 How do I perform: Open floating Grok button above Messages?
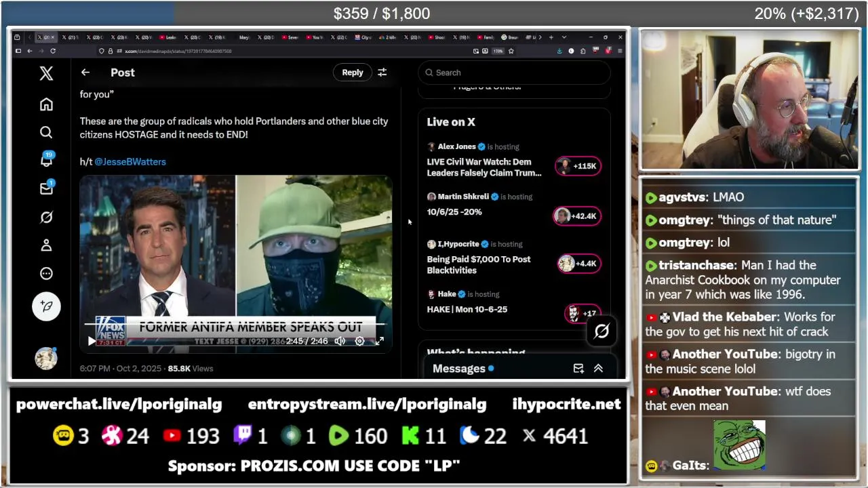[601, 331]
